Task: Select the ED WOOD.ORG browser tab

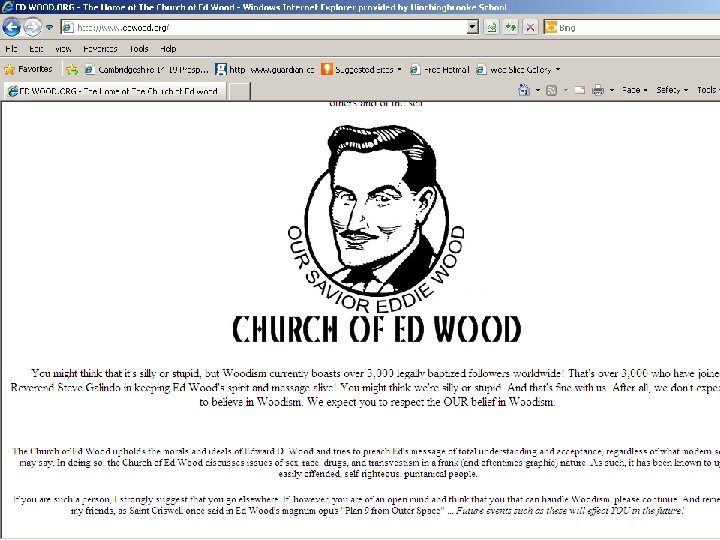Action: tap(115, 91)
